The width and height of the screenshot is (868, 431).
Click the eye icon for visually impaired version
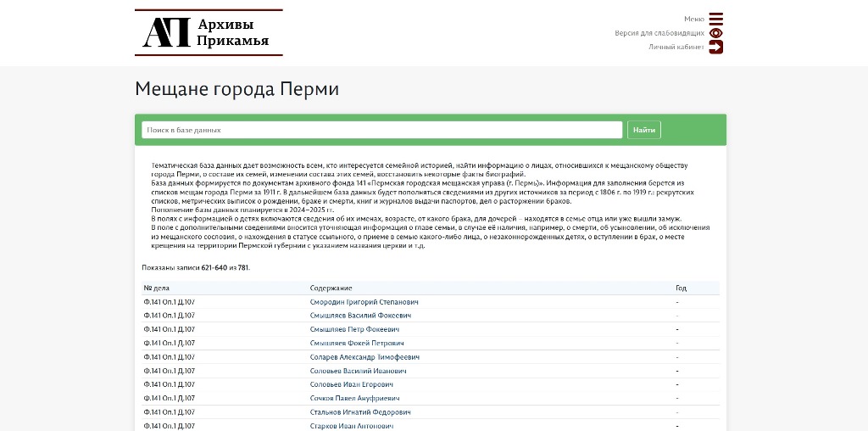pyautogui.click(x=716, y=33)
